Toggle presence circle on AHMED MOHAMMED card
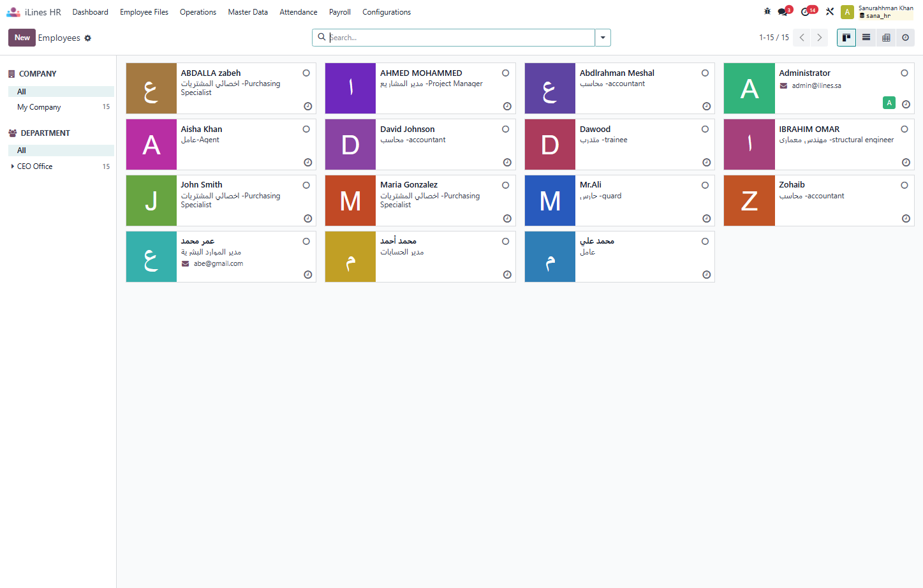Image resolution: width=923 pixels, height=588 pixels. 506,73
